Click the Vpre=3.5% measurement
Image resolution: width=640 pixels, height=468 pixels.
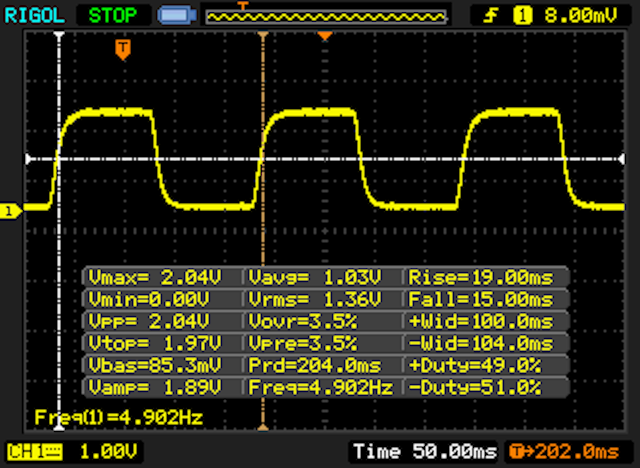[302, 343]
